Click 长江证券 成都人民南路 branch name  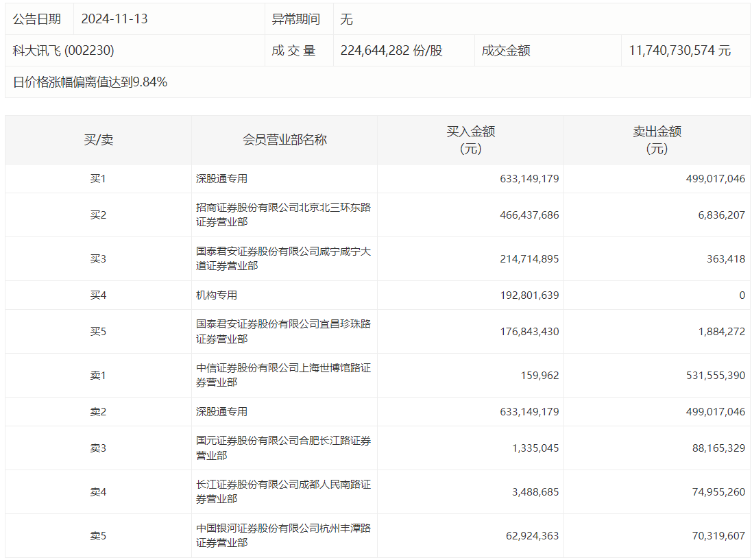click(283, 492)
